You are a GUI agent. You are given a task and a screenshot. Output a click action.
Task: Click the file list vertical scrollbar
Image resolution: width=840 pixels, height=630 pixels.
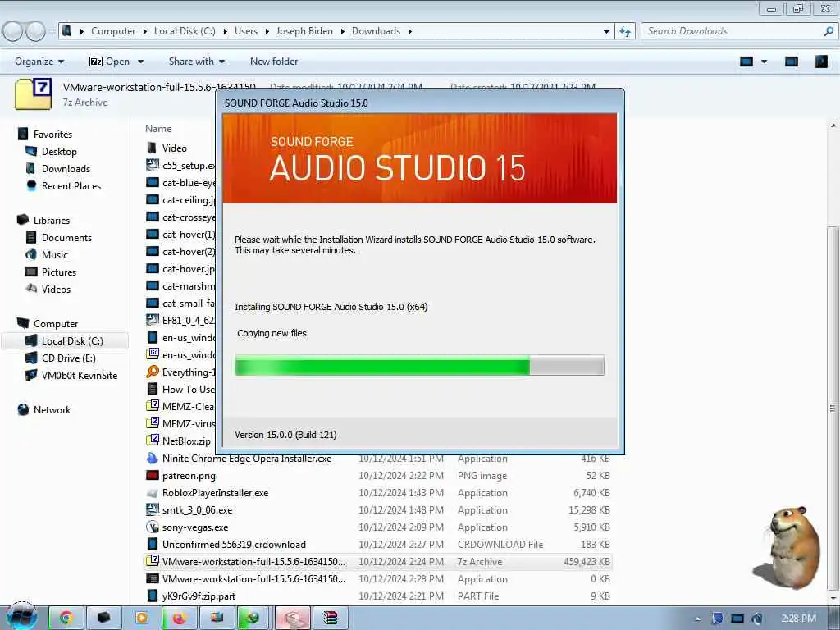coord(833,409)
